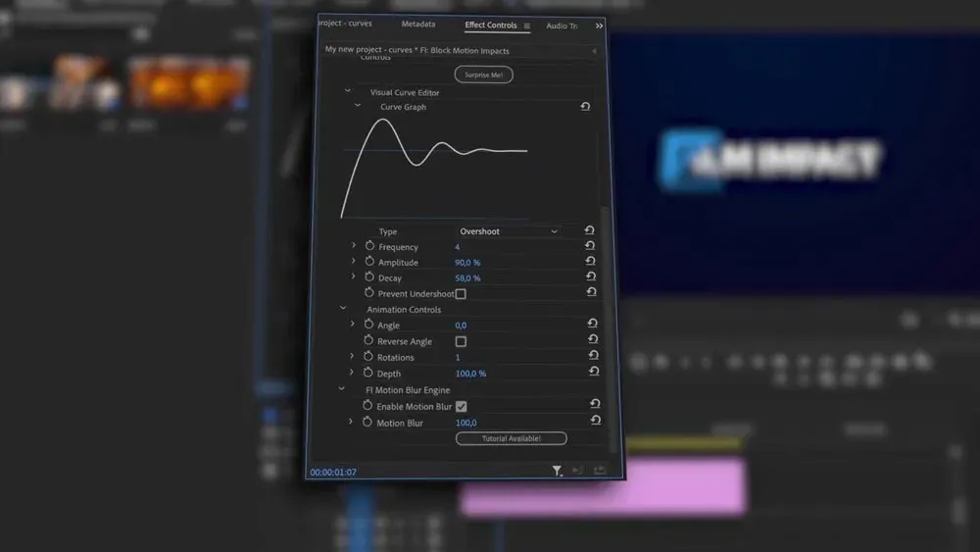Open the Type dropdown showing Overshoot

(508, 231)
